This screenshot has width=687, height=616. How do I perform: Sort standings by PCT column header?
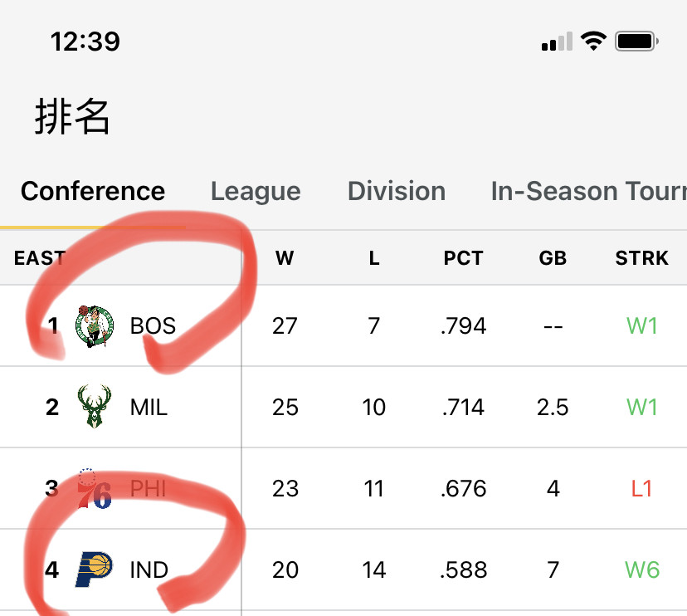click(463, 258)
